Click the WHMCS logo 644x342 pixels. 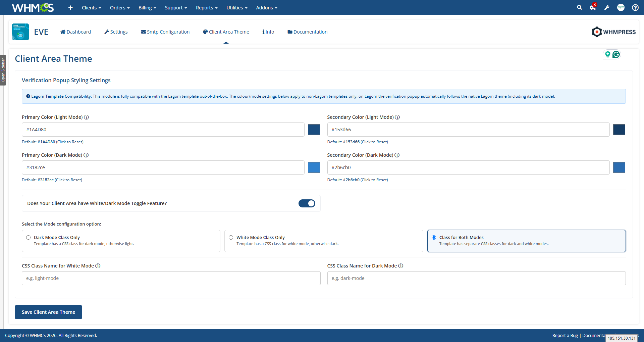point(33,7)
